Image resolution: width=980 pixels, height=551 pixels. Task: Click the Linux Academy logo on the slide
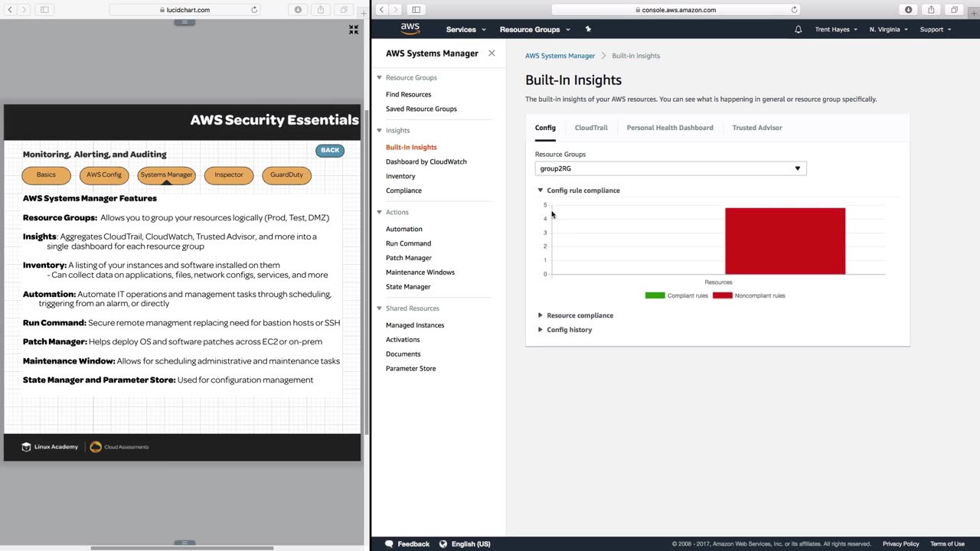(x=50, y=447)
